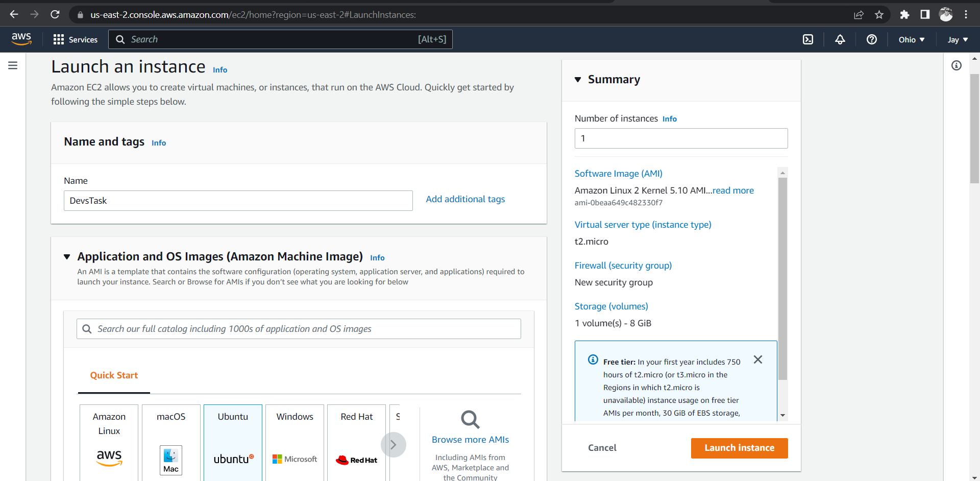Click the info icon on the right edge

click(957, 65)
